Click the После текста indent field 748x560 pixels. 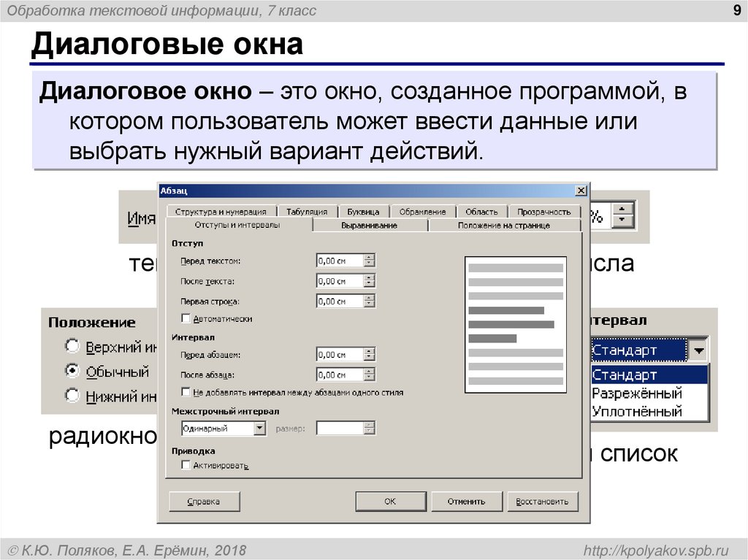(x=340, y=281)
